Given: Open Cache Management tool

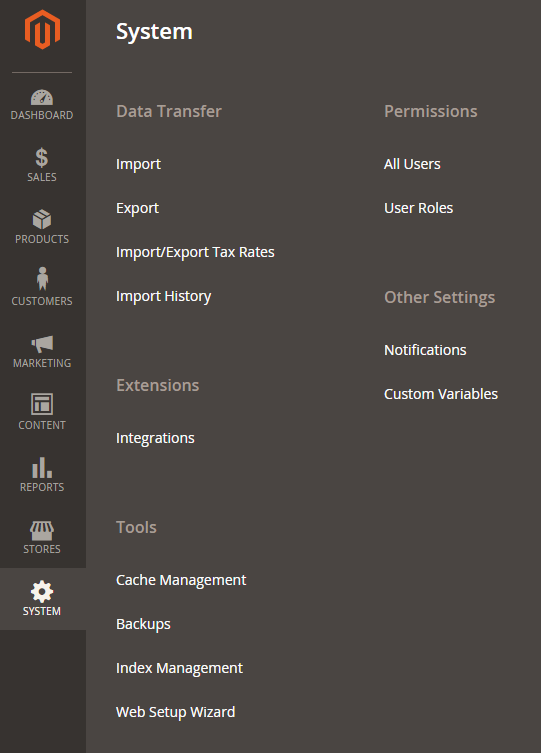Looking at the screenshot, I should tap(181, 580).
